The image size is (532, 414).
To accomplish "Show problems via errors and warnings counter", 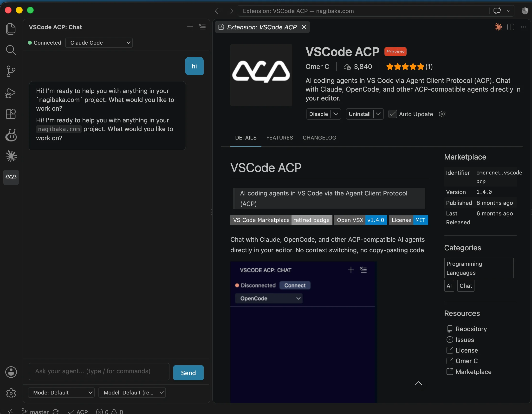I will pyautogui.click(x=109, y=412).
